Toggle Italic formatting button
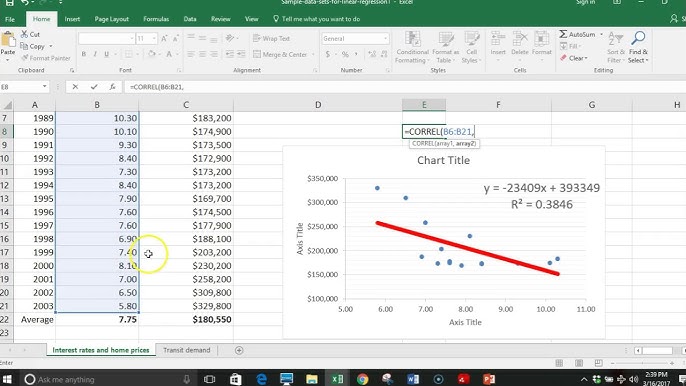 coord(95,54)
